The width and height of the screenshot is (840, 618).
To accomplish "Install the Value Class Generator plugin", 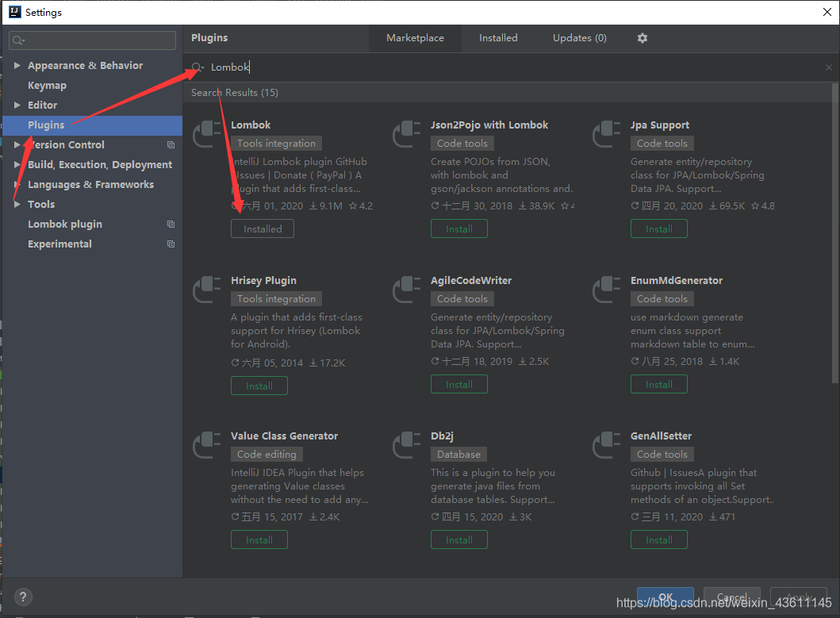I will [x=259, y=539].
